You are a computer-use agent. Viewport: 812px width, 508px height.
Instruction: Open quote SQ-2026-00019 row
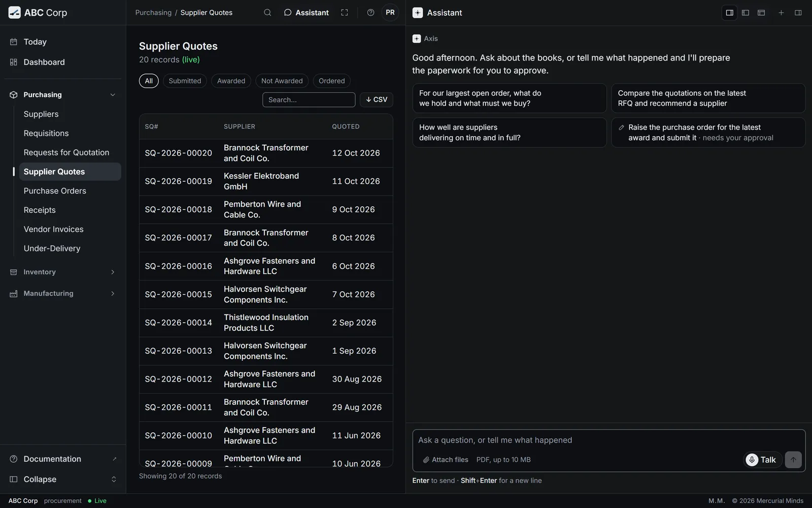266,181
